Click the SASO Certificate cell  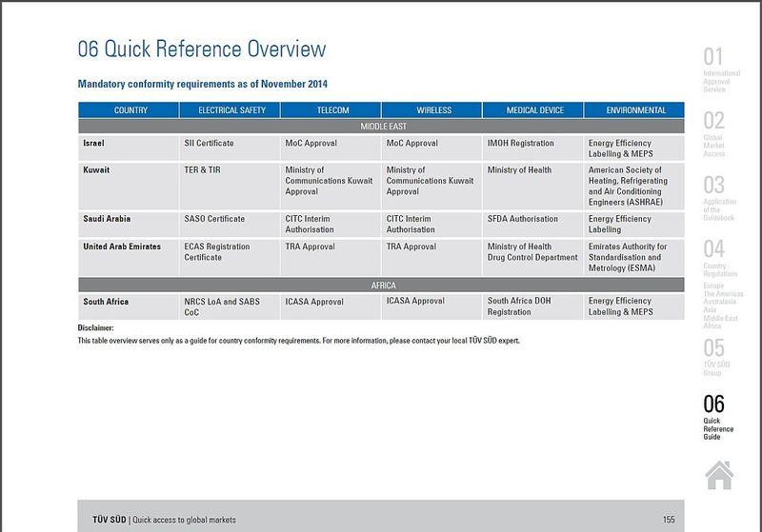tap(230, 225)
